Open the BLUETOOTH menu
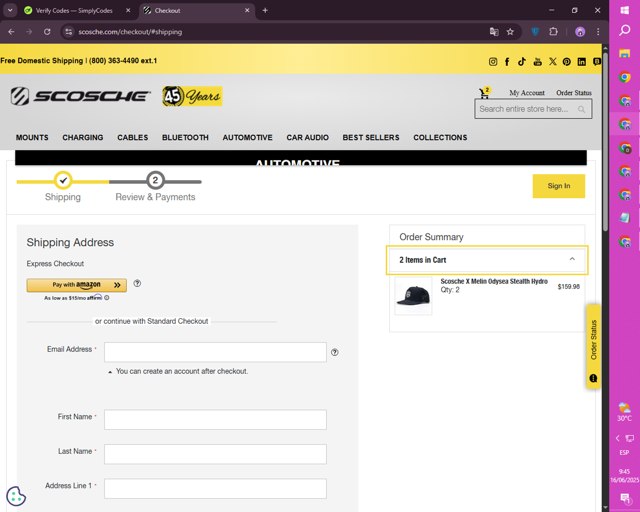The width and height of the screenshot is (640, 512). [x=185, y=138]
